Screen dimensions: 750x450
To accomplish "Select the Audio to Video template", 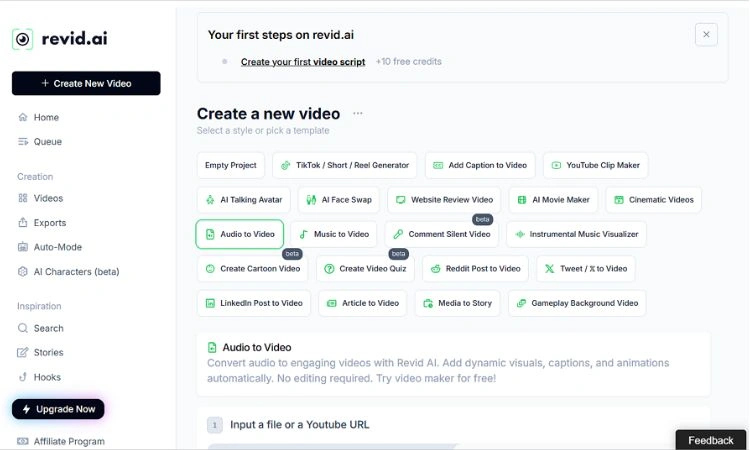I will (240, 234).
